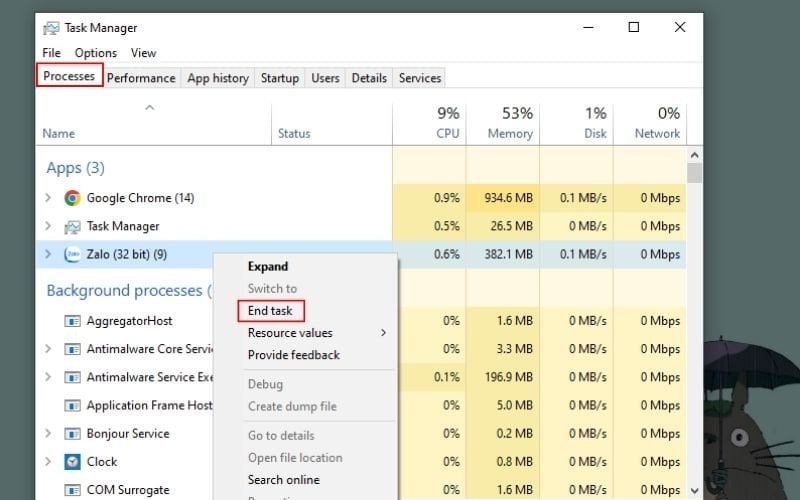This screenshot has width=800, height=500.
Task: Click Chrome's 0.9% CPU value
Action: tap(446, 198)
